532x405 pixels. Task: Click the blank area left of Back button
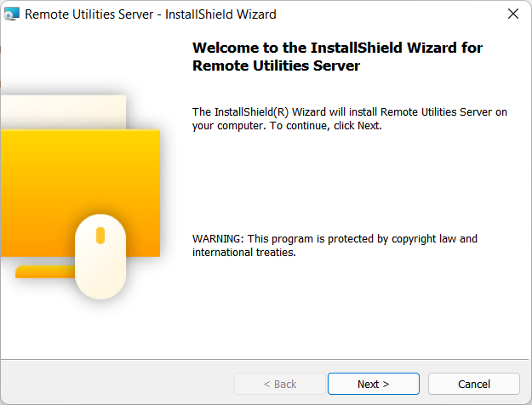(x=119, y=384)
